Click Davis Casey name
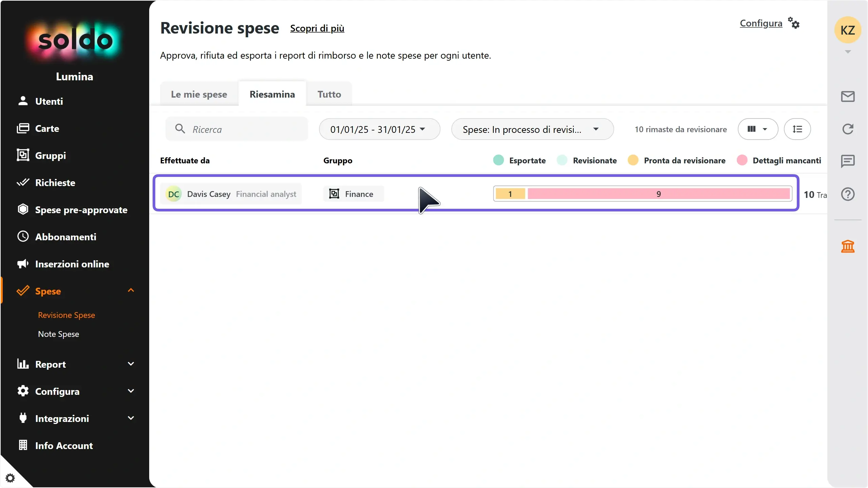The width and height of the screenshot is (868, 488). (209, 194)
